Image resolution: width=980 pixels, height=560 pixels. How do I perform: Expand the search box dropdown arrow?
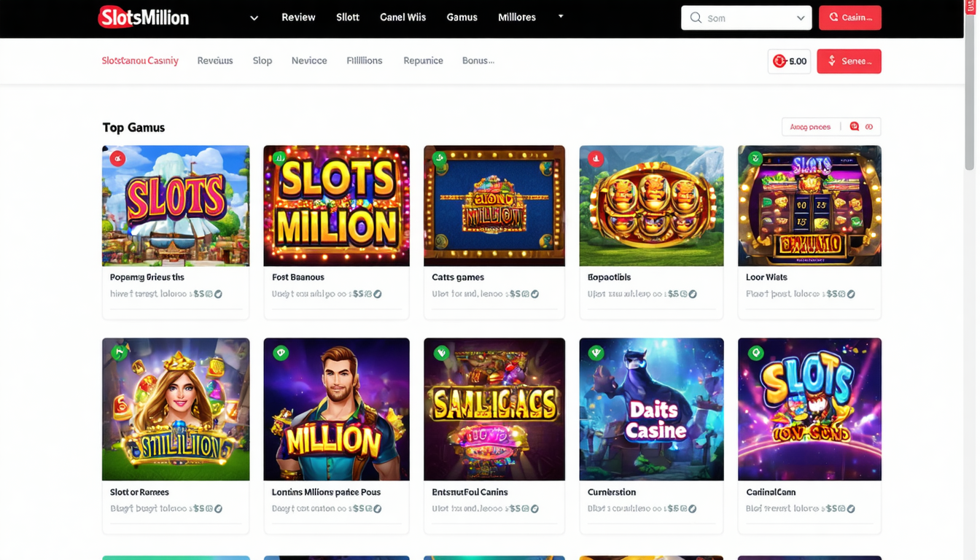[801, 18]
